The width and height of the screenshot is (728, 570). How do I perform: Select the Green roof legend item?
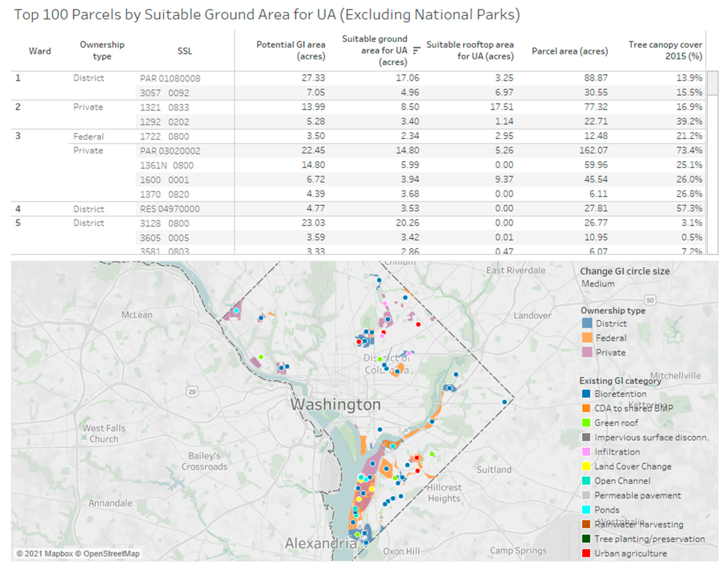click(616, 423)
